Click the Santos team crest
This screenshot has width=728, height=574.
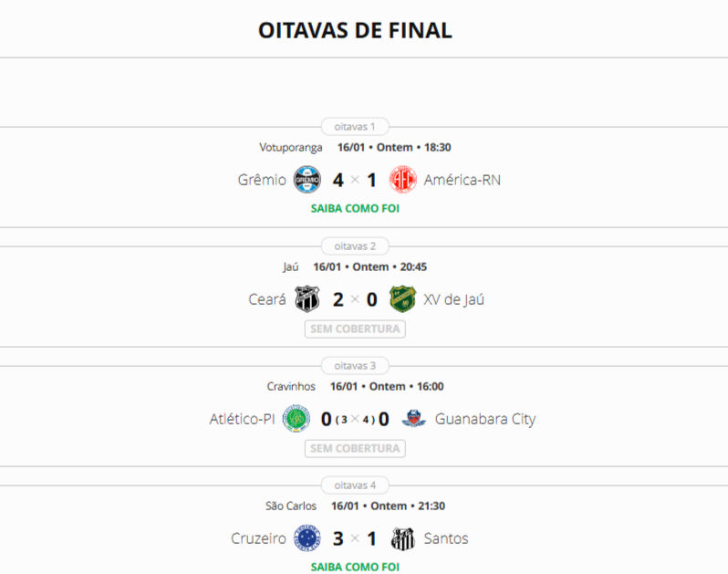[402, 538]
